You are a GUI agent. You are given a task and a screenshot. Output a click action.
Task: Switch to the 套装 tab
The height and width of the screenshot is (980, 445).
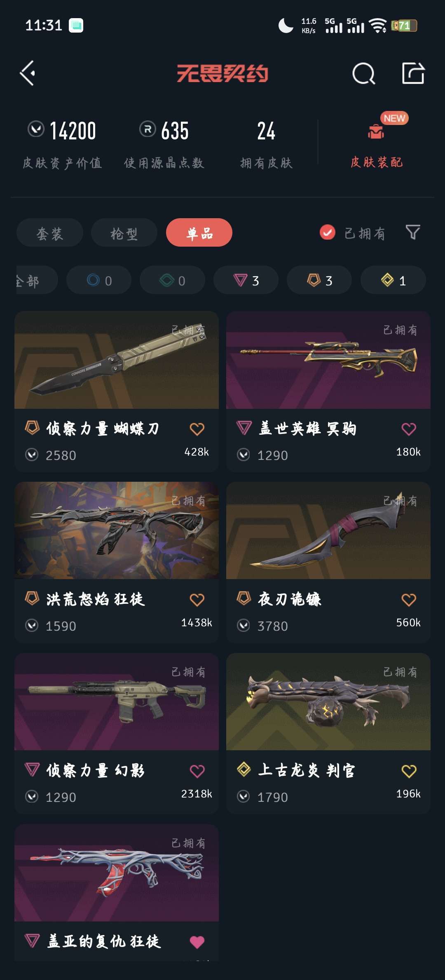point(50,233)
